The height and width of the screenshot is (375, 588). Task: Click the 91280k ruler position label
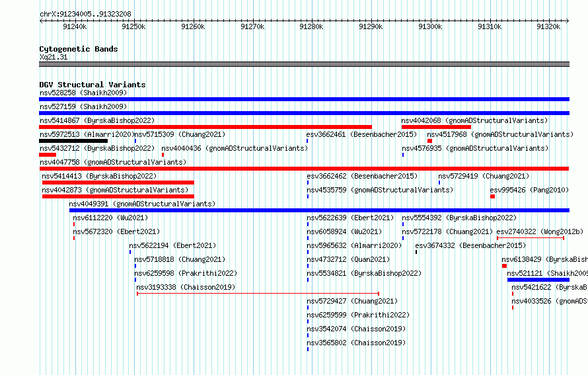click(x=311, y=26)
